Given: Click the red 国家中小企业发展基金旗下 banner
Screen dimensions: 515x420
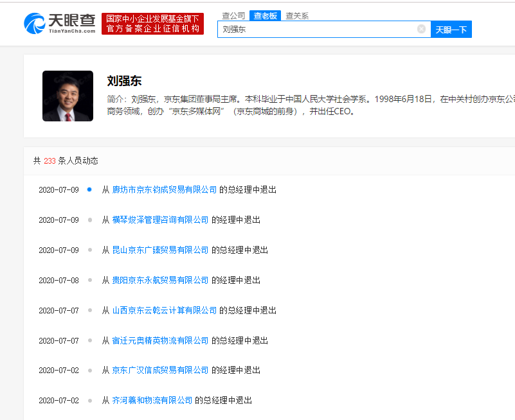Looking at the screenshot, I should [x=153, y=24].
